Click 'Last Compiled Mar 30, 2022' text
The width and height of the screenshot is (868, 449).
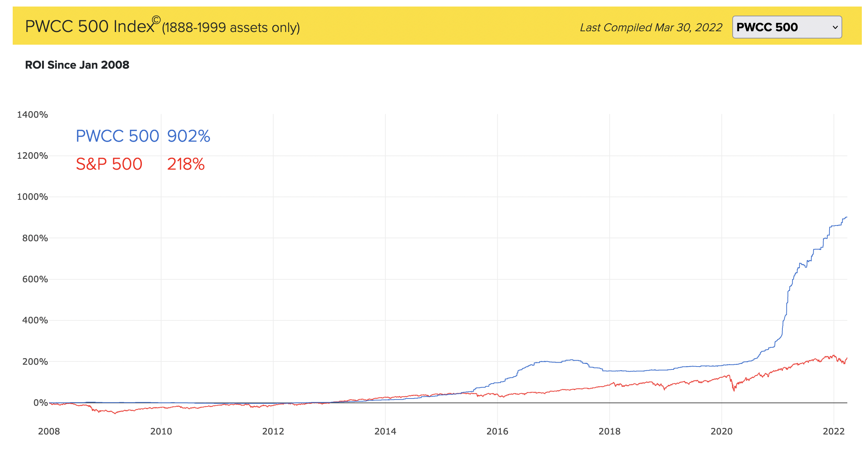click(651, 27)
